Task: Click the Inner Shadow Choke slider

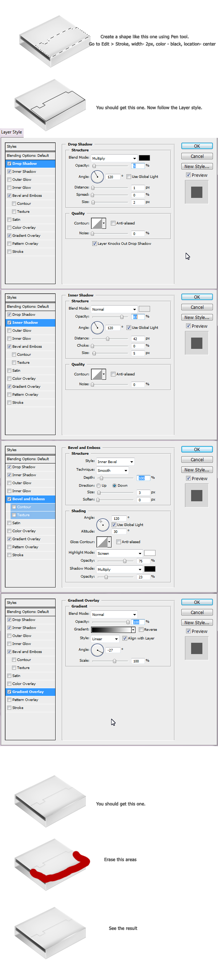Action: click(110, 346)
